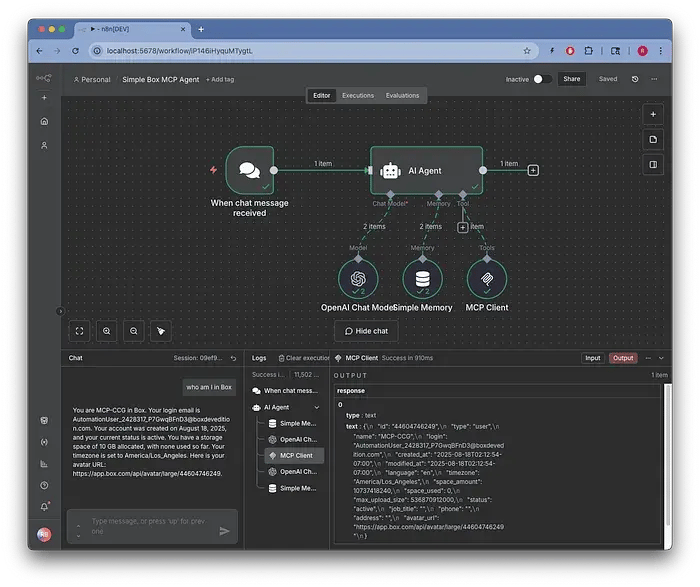Open the templates box icon in sidebar
700x587 pixels.
coord(44,420)
